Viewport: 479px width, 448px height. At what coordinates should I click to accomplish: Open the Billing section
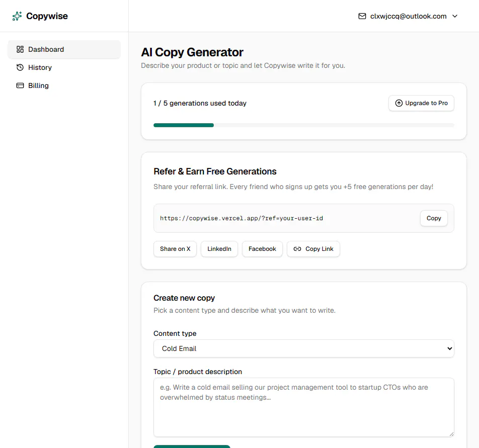pyautogui.click(x=64, y=85)
